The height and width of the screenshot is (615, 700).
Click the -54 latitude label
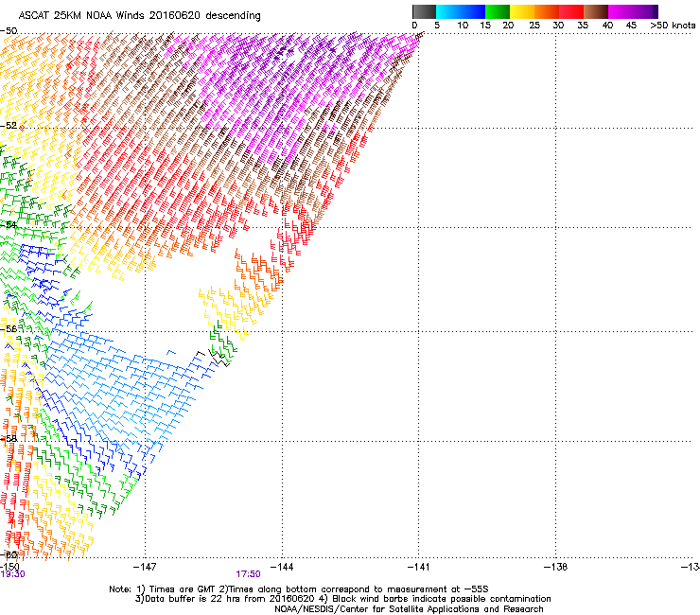9,224
